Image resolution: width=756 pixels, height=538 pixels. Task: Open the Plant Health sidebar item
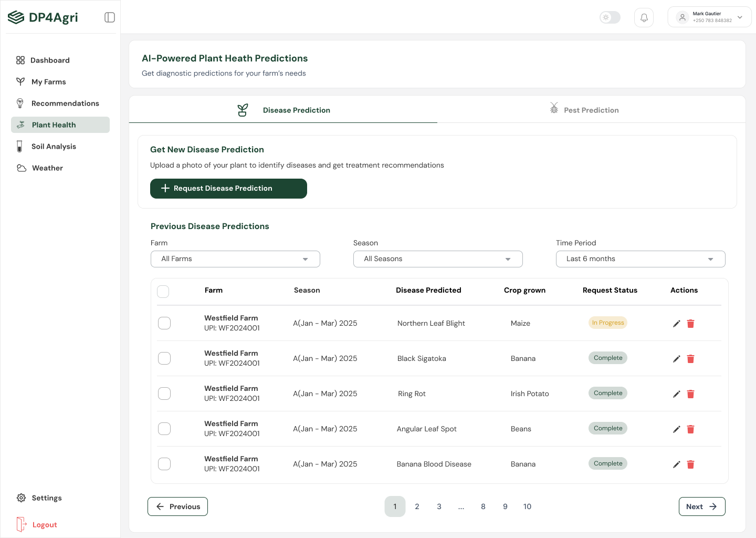[x=60, y=125]
